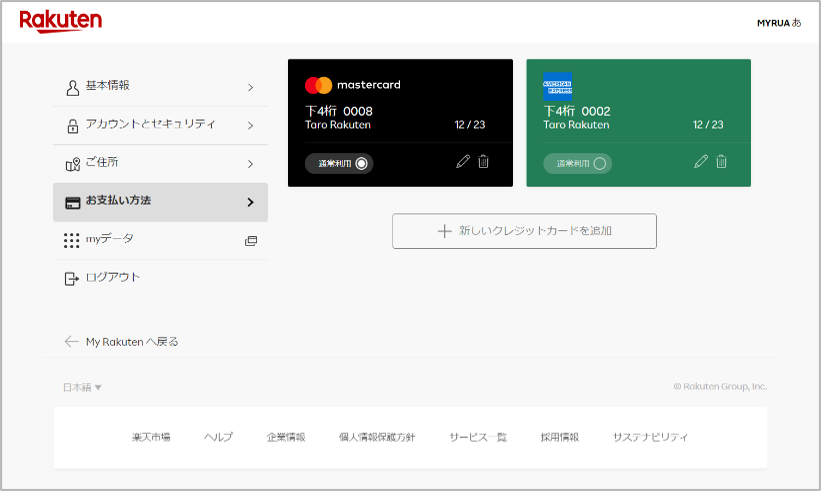Open the 日本語 language dropdown
Image resolution: width=821 pixels, height=491 pixels.
click(83, 387)
